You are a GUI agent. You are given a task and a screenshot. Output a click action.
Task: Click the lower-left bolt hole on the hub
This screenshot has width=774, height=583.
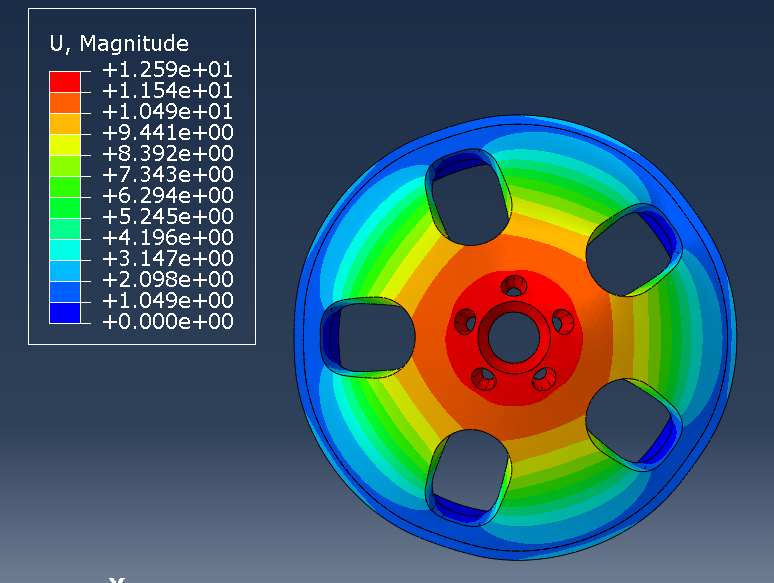click(x=484, y=379)
